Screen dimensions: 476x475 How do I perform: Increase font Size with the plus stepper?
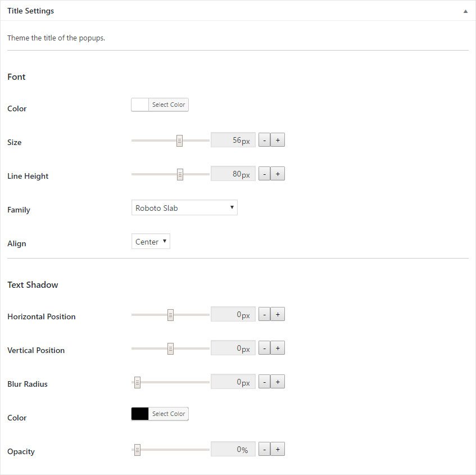pyautogui.click(x=277, y=139)
